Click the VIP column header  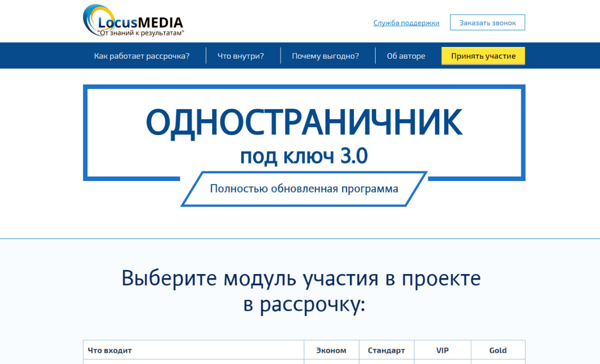point(442,350)
